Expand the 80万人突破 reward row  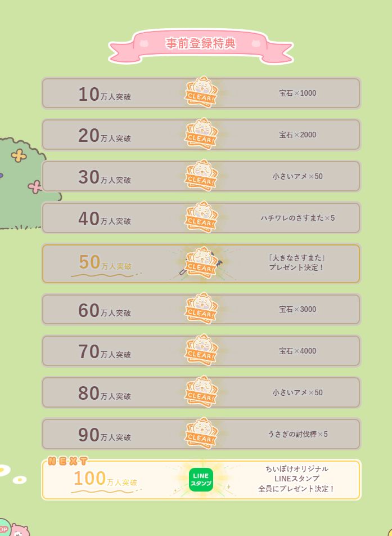pyautogui.click(x=101, y=392)
